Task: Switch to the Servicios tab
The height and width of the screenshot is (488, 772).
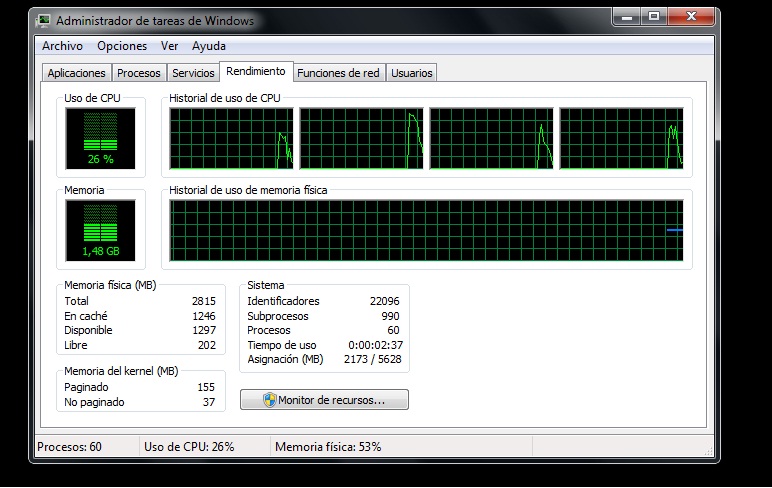Action: pyautogui.click(x=193, y=73)
